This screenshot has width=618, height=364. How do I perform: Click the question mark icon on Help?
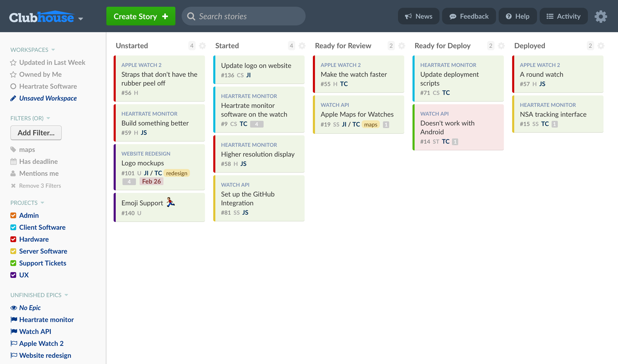(508, 16)
